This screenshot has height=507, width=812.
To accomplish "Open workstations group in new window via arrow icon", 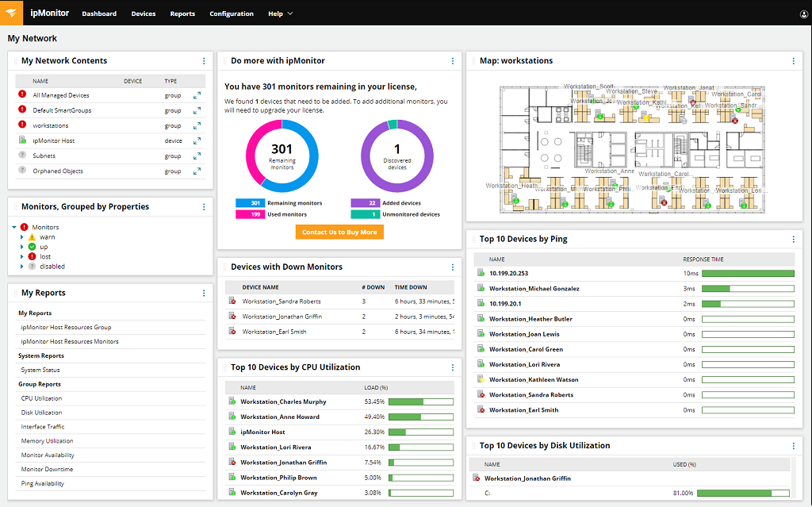I will [196, 125].
